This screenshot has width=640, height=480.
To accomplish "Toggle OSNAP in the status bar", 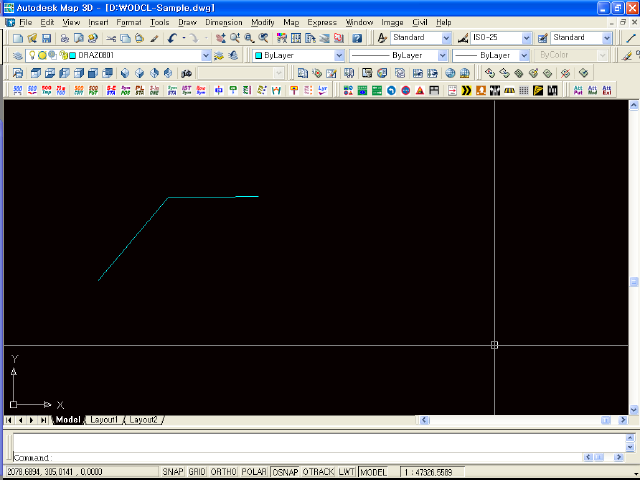I will click(x=285, y=472).
